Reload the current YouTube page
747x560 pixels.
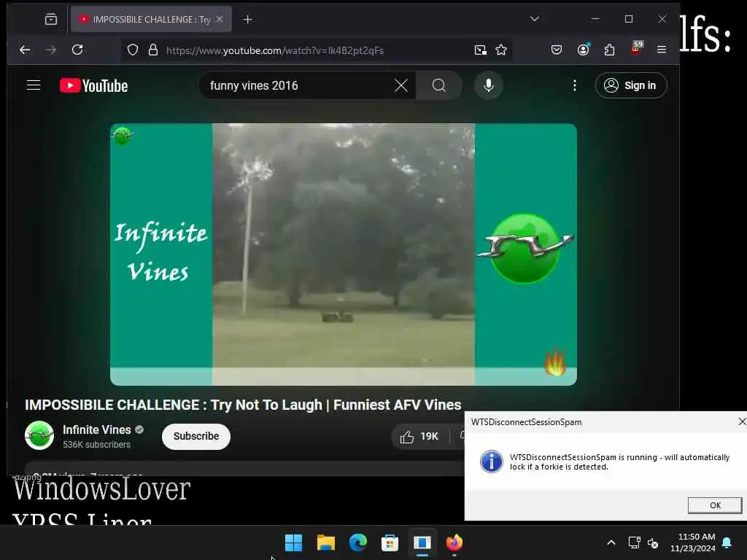[77, 50]
